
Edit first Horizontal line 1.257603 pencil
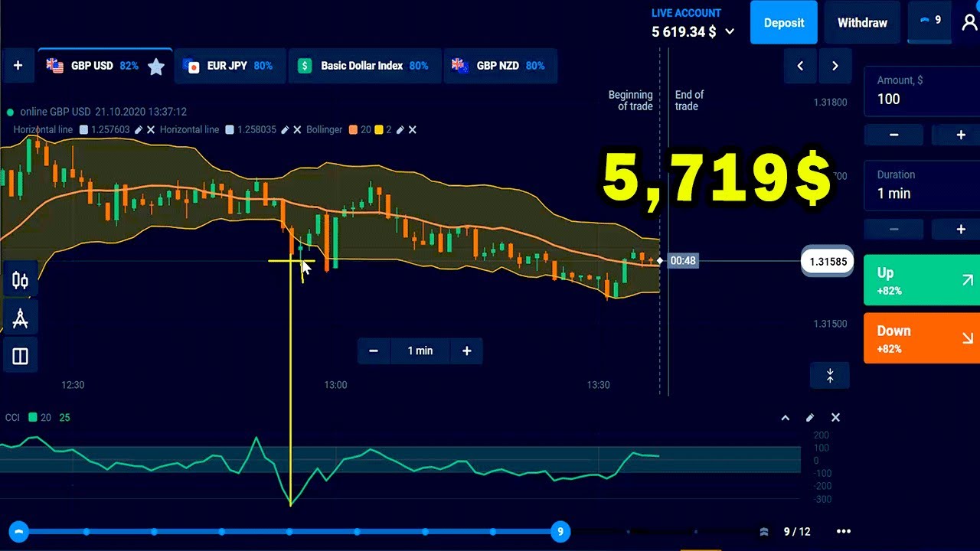[x=139, y=130]
